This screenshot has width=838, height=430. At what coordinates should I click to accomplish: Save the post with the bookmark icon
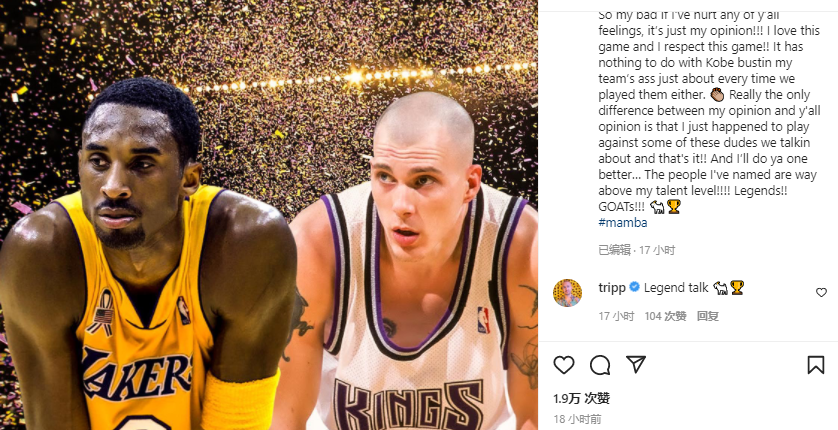[816, 365]
